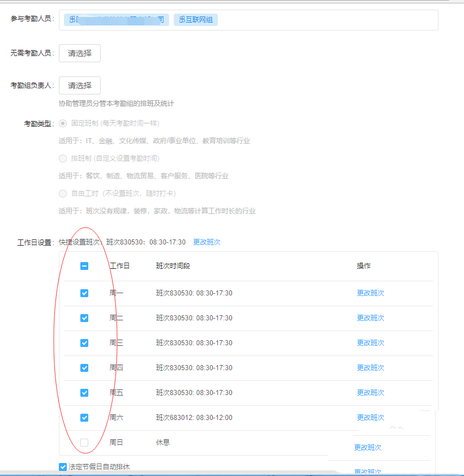Uncheck the 周六 workday checkbox

click(84, 417)
